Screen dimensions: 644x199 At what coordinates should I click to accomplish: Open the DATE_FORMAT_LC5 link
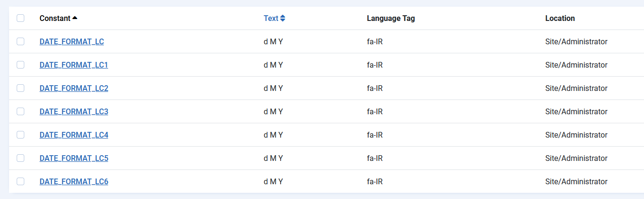tap(74, 158)
